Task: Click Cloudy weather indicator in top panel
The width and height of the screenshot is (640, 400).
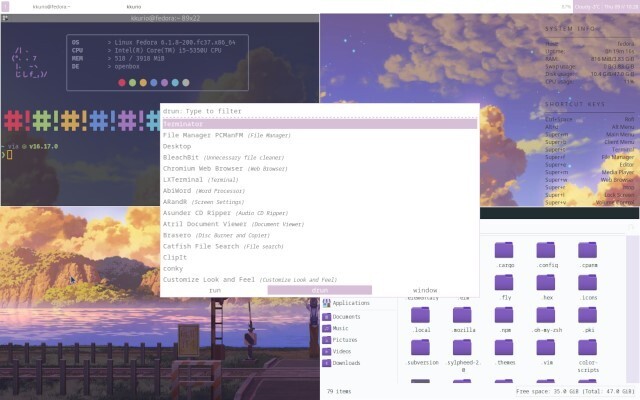Action: 588,7
